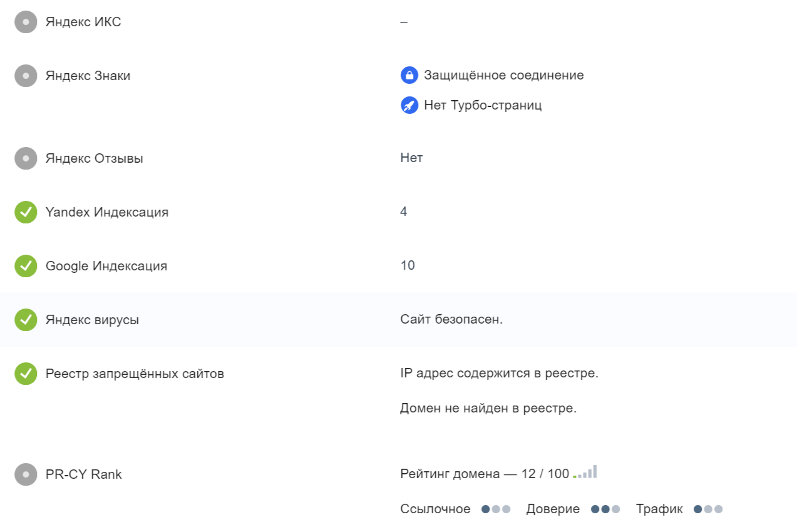
Task: Click green checkmark next to Google Индексация
Action: [x=26, y=266]
